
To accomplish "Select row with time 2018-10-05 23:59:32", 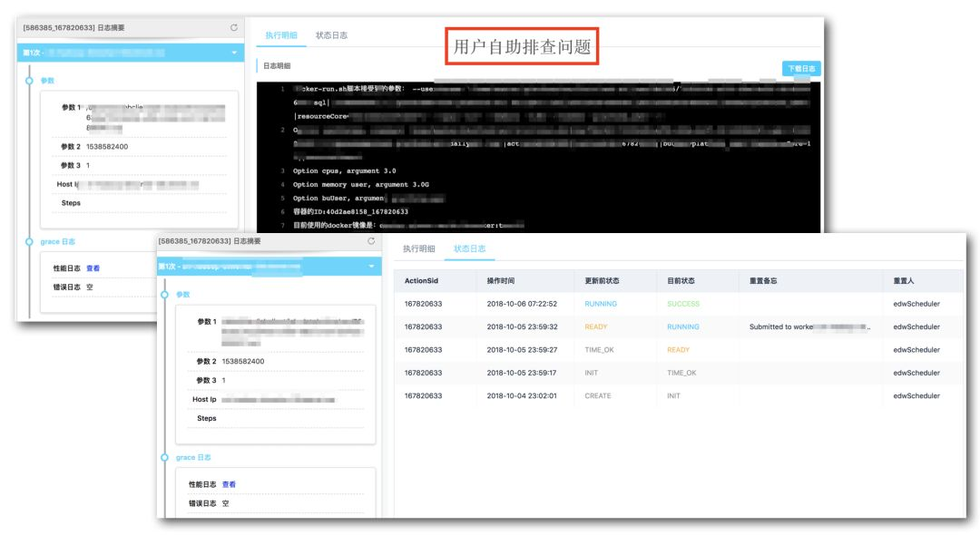I will (x=678, y=326).
